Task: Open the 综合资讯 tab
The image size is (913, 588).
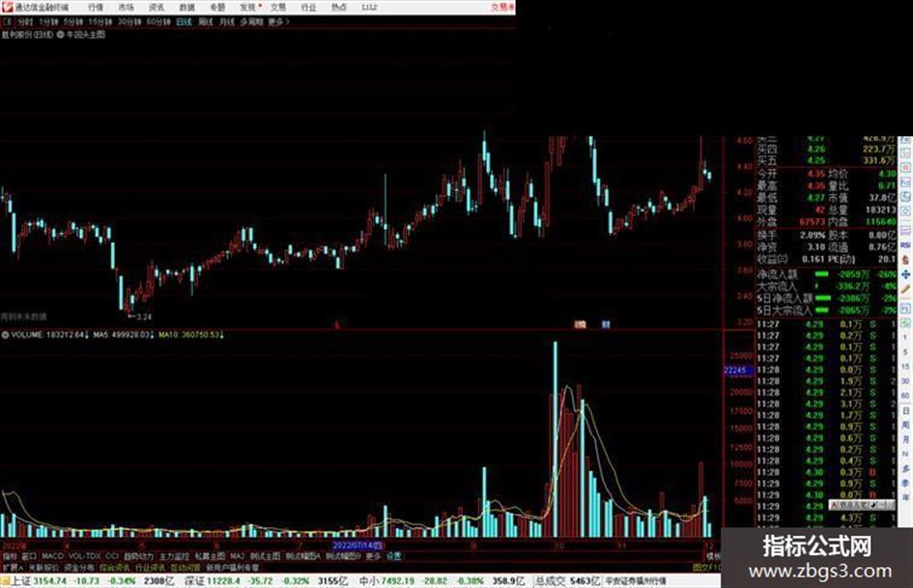Action: pos(114,567)
